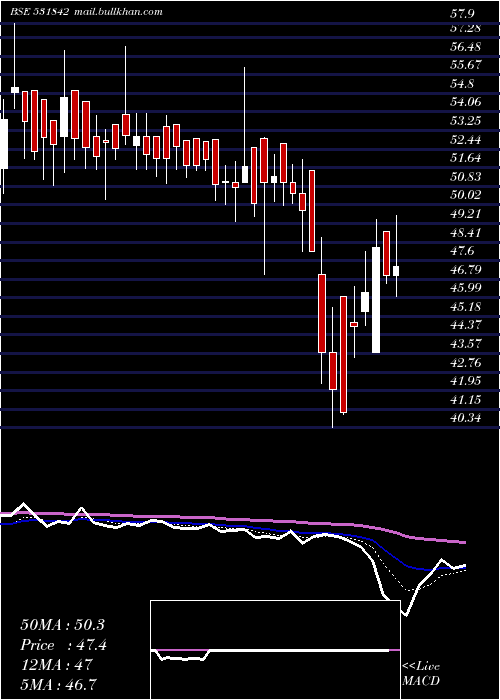This screenshot has width=500, height=700.
Task: Click the 54.8 price axis label
Action: 463,84
